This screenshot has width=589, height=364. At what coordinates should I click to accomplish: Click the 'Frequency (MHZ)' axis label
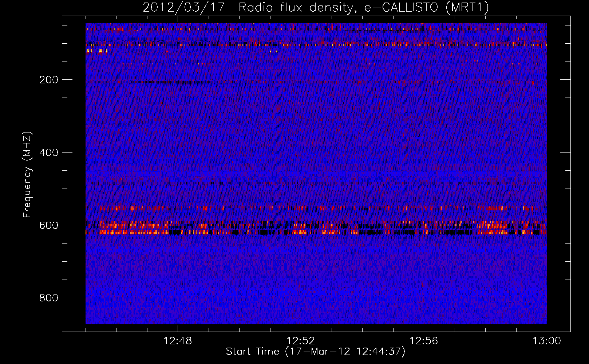click(27, 174)
